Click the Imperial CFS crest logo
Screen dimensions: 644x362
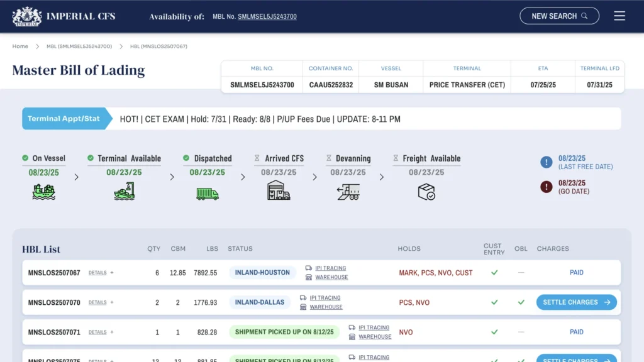click(x=26, y=16)
